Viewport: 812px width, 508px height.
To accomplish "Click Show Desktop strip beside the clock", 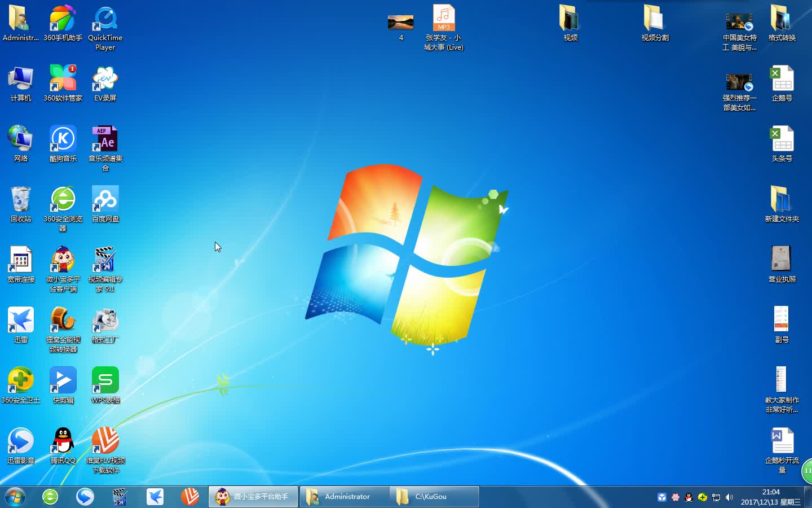I will point(808,497).
